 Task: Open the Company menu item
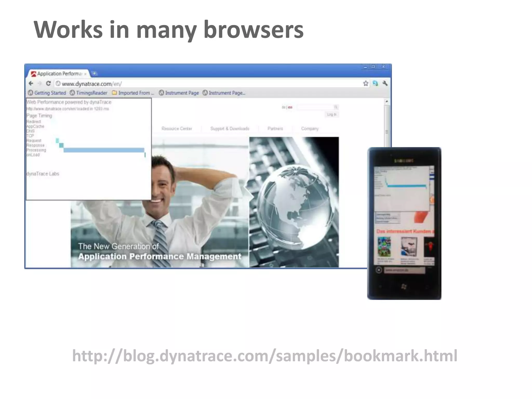(310, 129)
